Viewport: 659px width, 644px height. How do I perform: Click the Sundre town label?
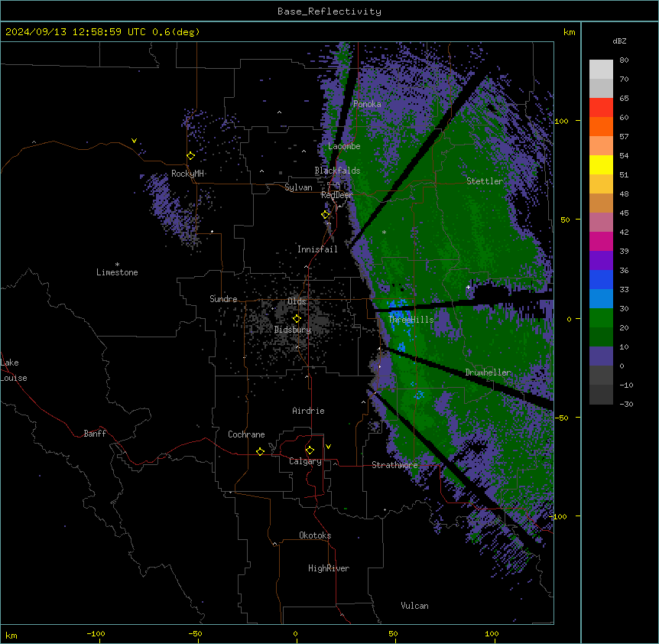click(223, 299)
